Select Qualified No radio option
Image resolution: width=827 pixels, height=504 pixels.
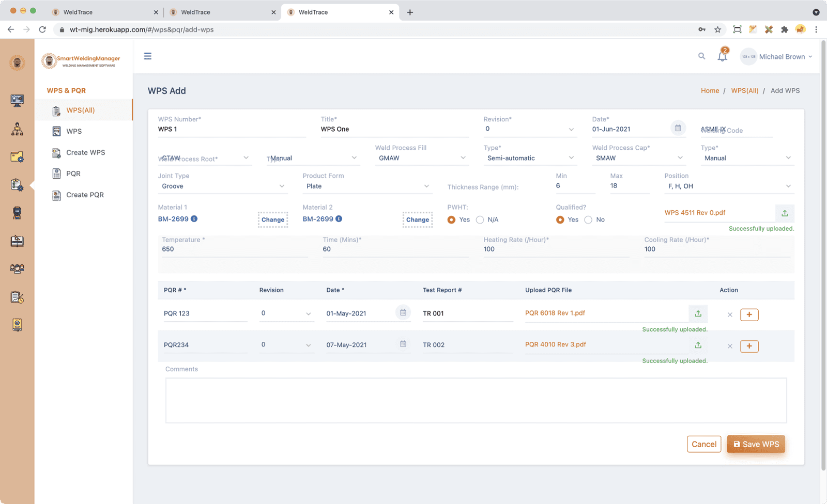coord(588,220)
